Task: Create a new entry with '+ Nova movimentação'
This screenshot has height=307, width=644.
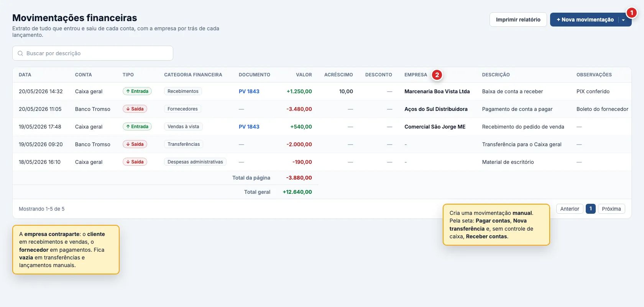Action: tap(585, 20)
